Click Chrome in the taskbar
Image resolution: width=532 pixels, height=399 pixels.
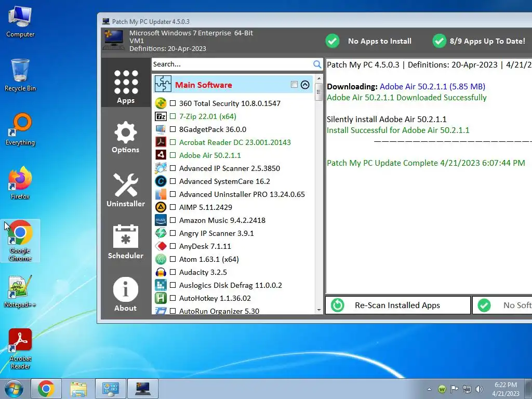pyautogui.click(x=46, y=389)
